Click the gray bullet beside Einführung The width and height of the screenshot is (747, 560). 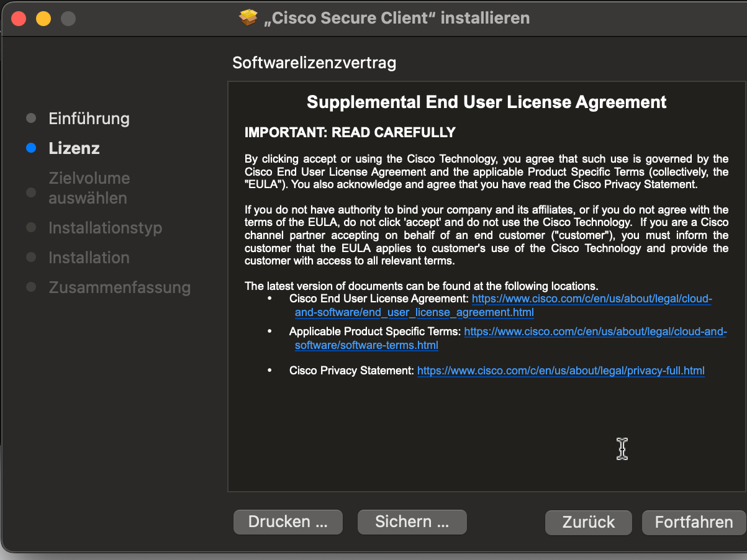(31, 119)
